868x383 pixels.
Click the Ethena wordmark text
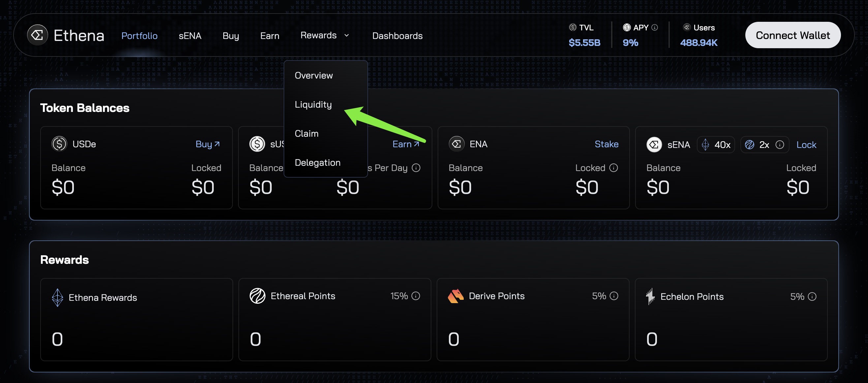[79, 35]
